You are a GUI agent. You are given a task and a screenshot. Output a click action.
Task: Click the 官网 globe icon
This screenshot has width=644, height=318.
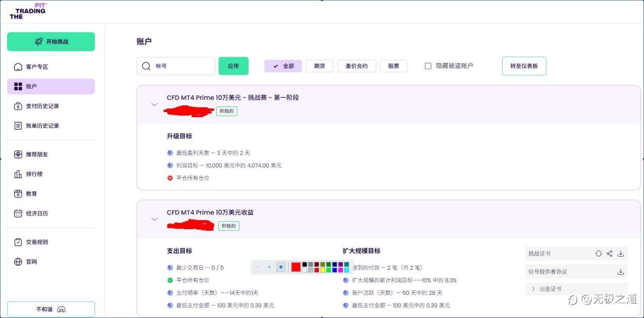pyautogui.click(x=18, y=262)
